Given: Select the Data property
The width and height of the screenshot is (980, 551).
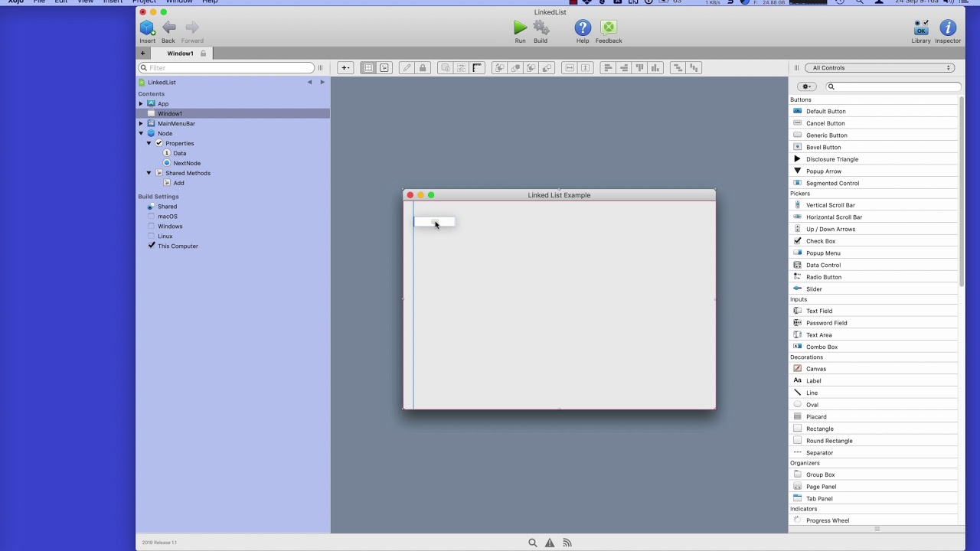Looking at the screenshot, I should click(179, 153).
